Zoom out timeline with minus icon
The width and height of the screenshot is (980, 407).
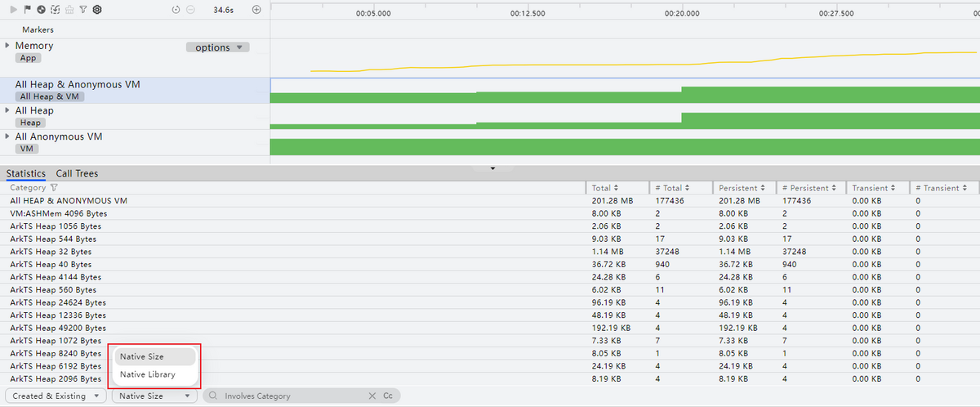pos(190,10)
